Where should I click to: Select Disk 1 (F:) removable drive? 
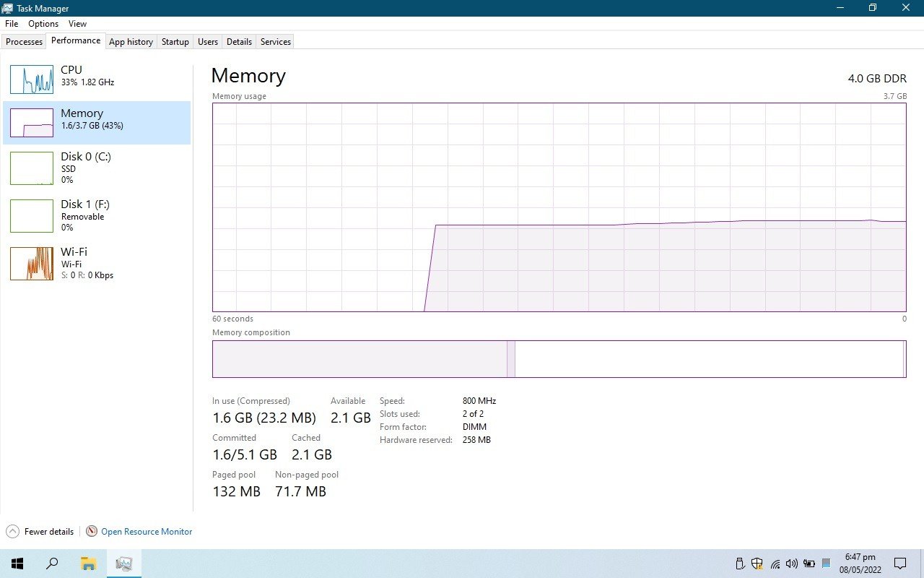85,215
